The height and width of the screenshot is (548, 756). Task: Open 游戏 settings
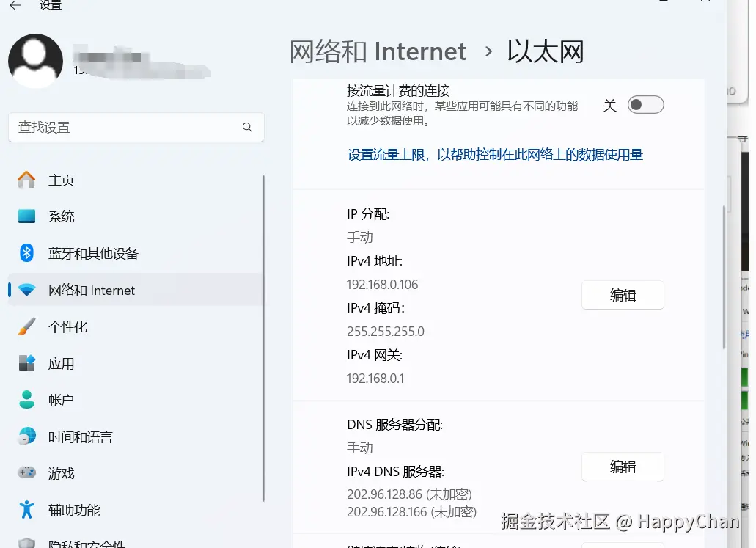136,472
